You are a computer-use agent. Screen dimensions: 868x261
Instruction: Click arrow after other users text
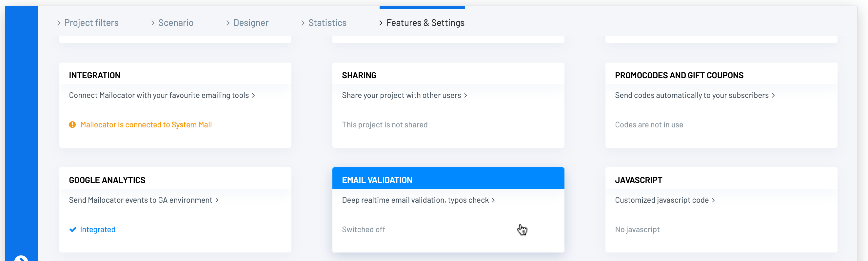[466, 96]
